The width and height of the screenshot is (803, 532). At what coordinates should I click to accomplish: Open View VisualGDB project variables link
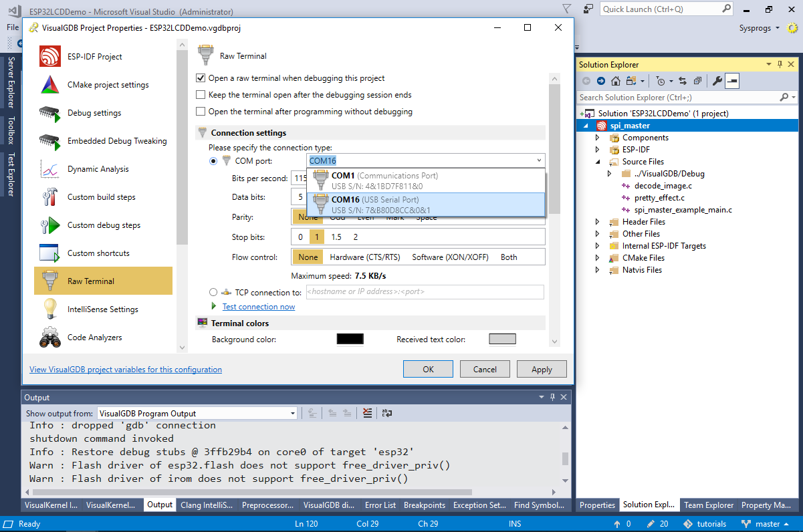pyautogui.click(x=126, y=370)
